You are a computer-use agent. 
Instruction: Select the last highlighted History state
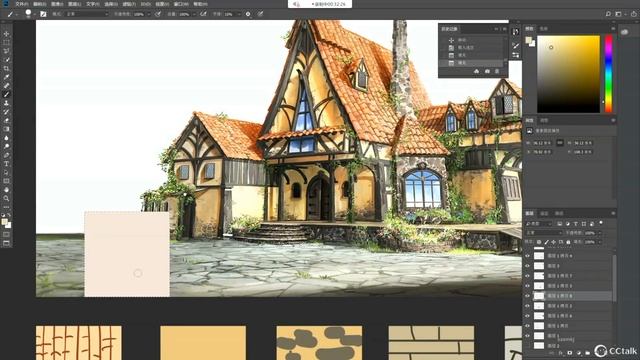coord(472,63)
